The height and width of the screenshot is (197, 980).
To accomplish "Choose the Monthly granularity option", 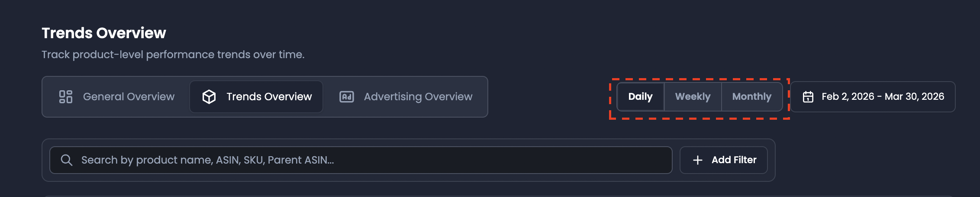I will (752, 97).
